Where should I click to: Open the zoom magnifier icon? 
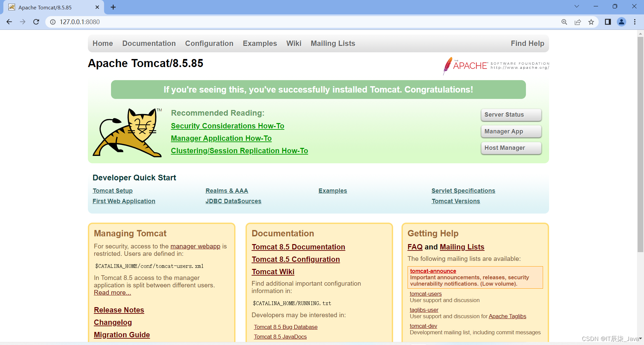click(x=564, y=22)
